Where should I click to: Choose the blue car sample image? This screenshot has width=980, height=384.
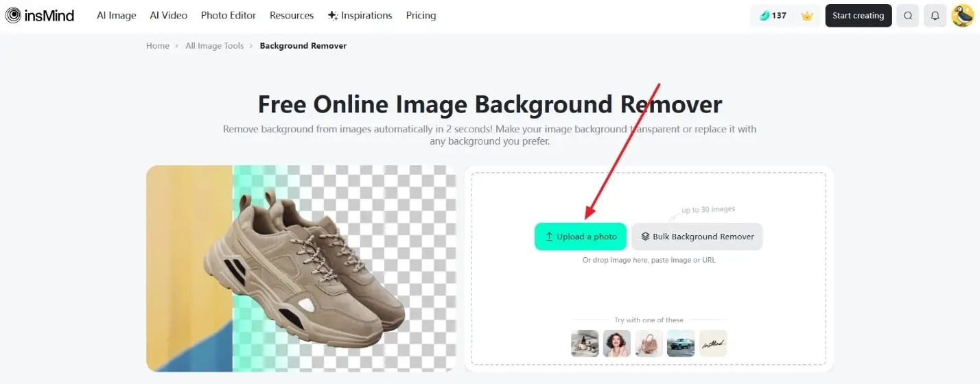(681, 344)
